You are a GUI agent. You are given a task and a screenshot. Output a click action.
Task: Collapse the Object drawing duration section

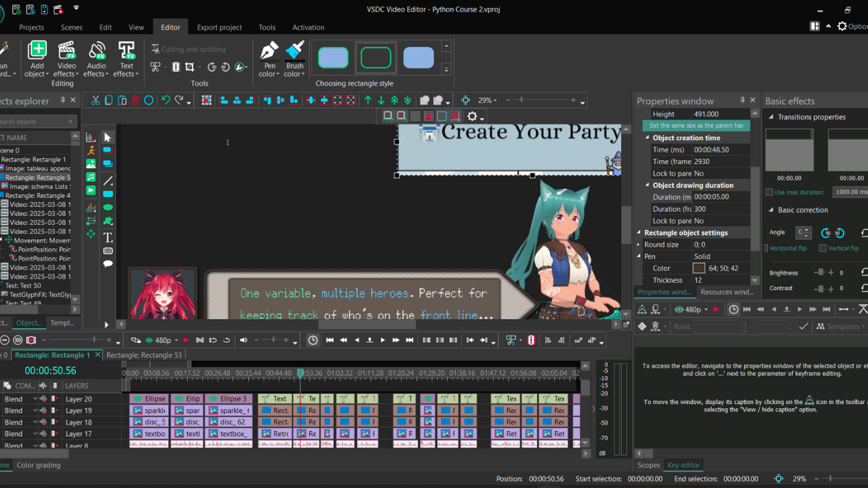click(x=648, y=185)
